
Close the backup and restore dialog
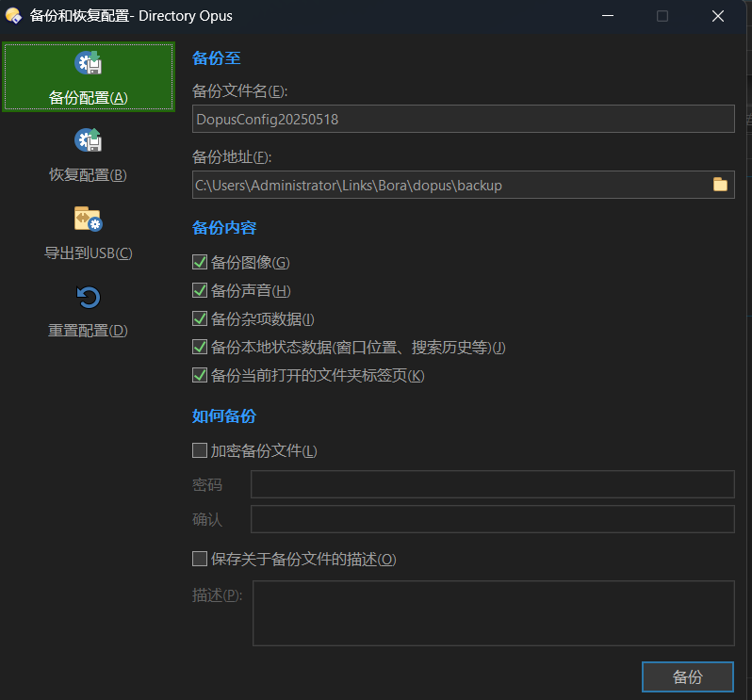(x=718, y=16)
